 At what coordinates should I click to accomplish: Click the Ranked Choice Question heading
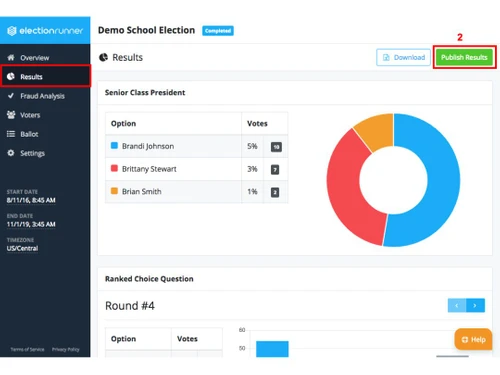click(x=149, y=279)
